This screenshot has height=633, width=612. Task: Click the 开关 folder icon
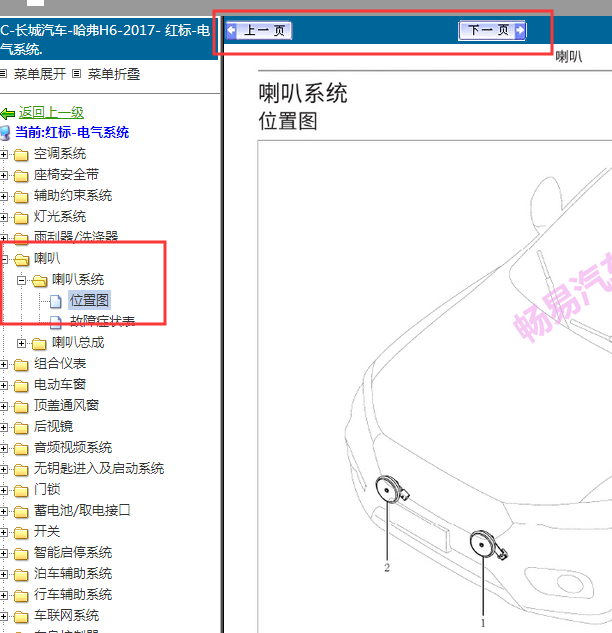21,532
